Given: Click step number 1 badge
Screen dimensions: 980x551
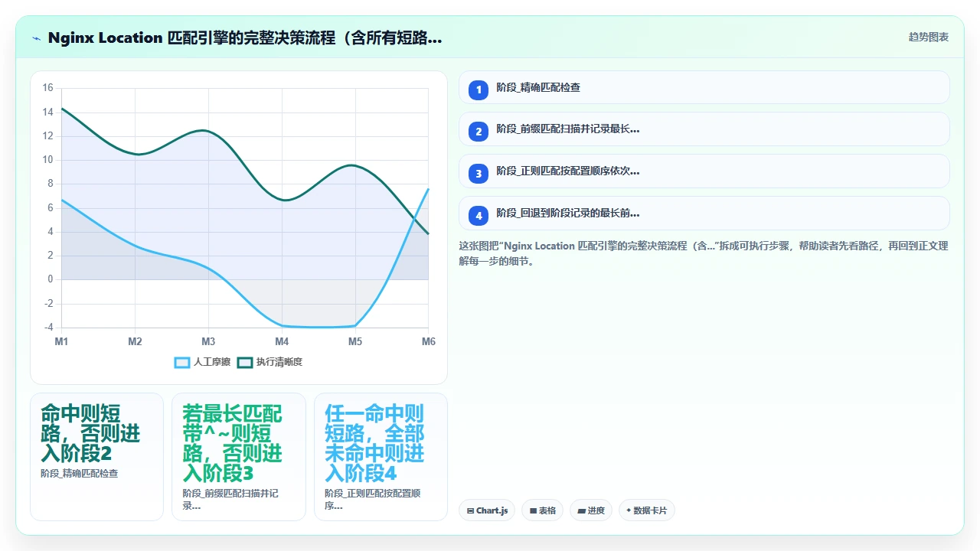Looking at the screenshot, I should 479,90.
